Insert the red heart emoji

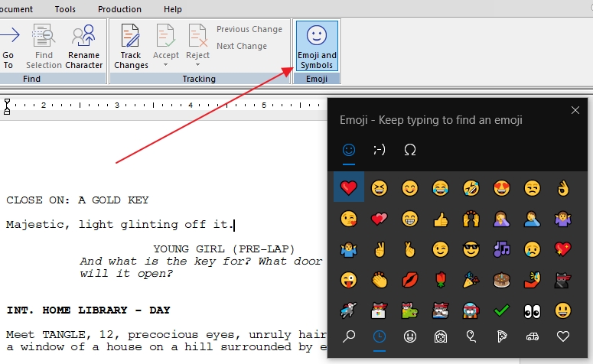pyautogui.click(x=349, y=187)
